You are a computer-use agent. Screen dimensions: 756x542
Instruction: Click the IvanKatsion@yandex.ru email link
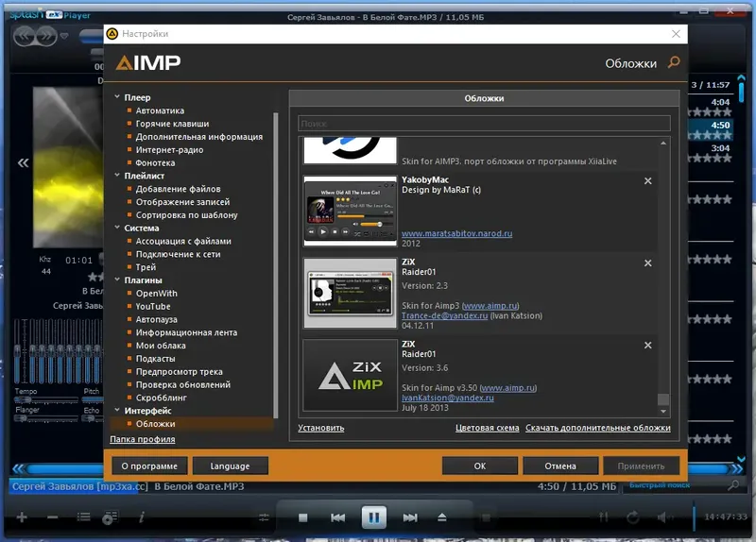pyautogui.click(x=447, y=398)
